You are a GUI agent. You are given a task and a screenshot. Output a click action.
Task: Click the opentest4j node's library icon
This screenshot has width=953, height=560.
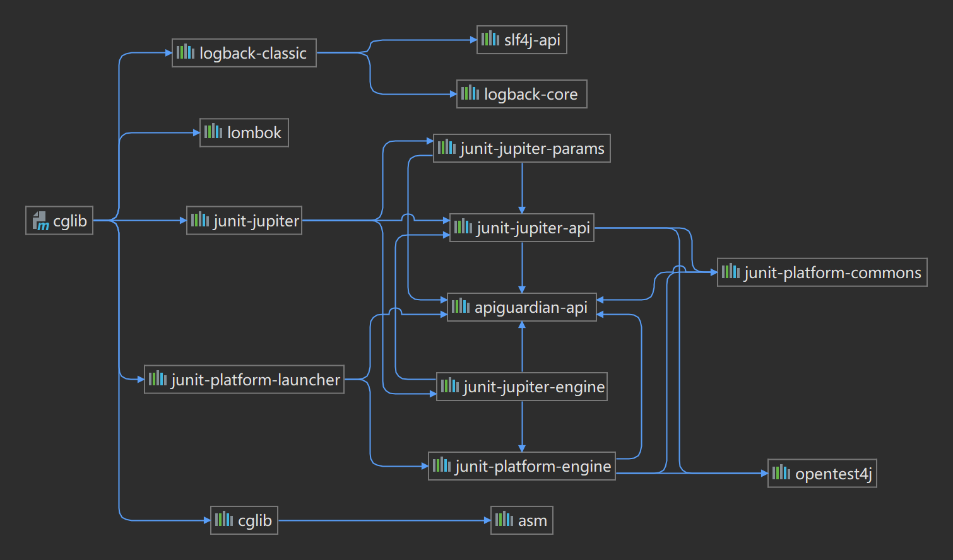[781, 473]
